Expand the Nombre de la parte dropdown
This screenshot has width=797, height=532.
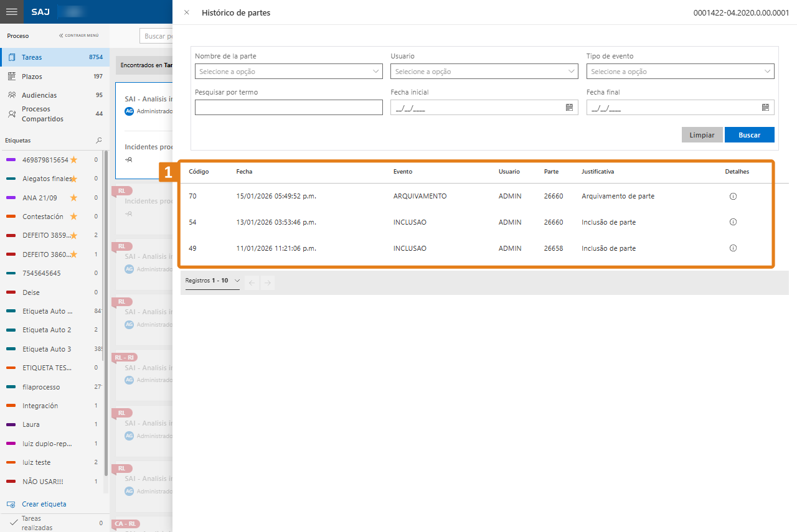pos(288,72)
